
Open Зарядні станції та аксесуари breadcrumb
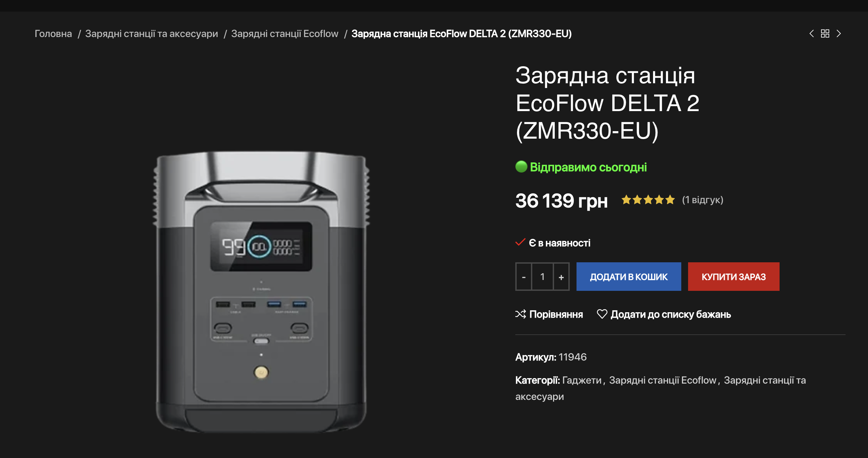[x=152, y=34]
